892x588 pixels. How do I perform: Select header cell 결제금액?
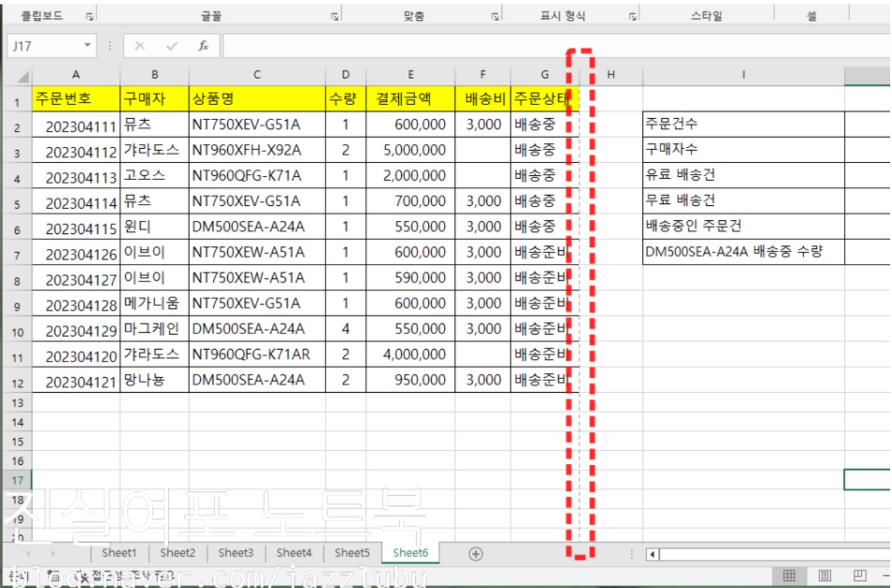point(411,99)
